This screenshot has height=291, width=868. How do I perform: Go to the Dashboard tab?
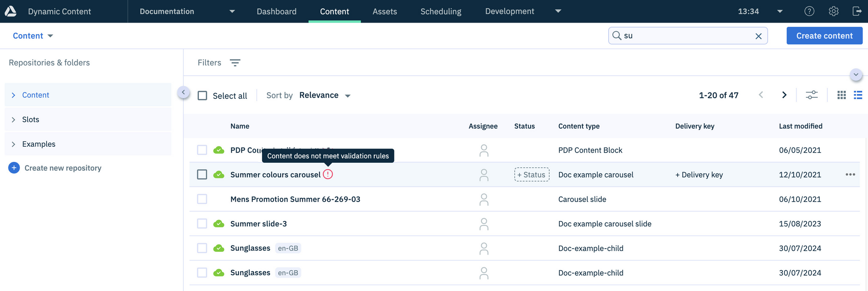point(276,11)
